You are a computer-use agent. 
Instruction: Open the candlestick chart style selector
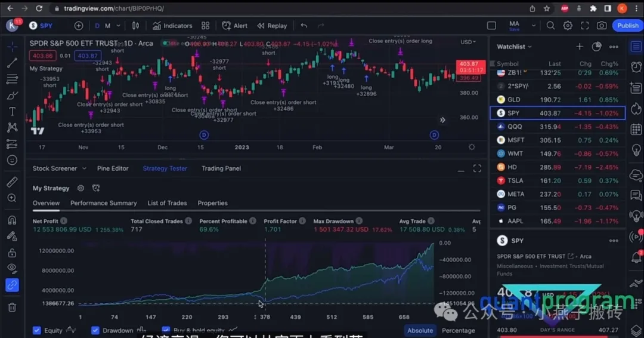pyautogui.click(x=135, y=26)
